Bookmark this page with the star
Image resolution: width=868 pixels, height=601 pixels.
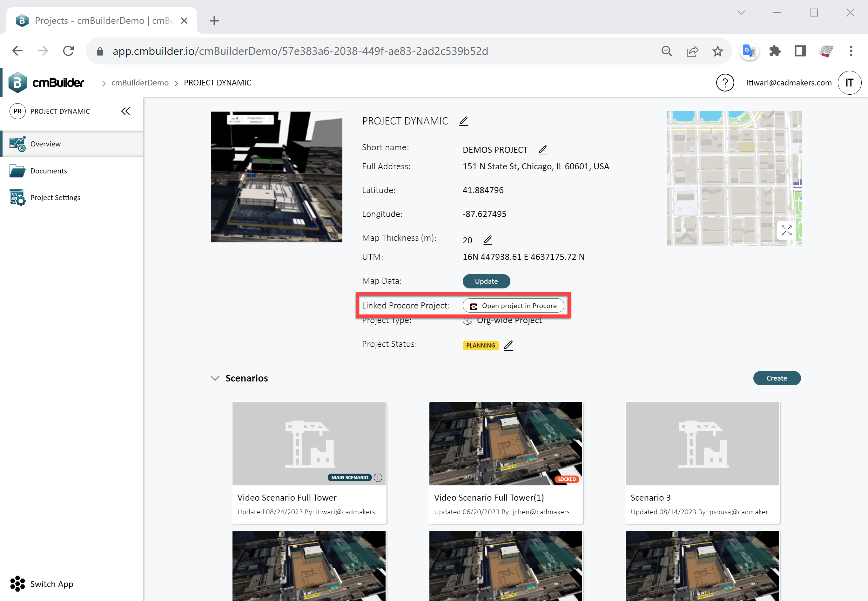click(x=717, y=51)
